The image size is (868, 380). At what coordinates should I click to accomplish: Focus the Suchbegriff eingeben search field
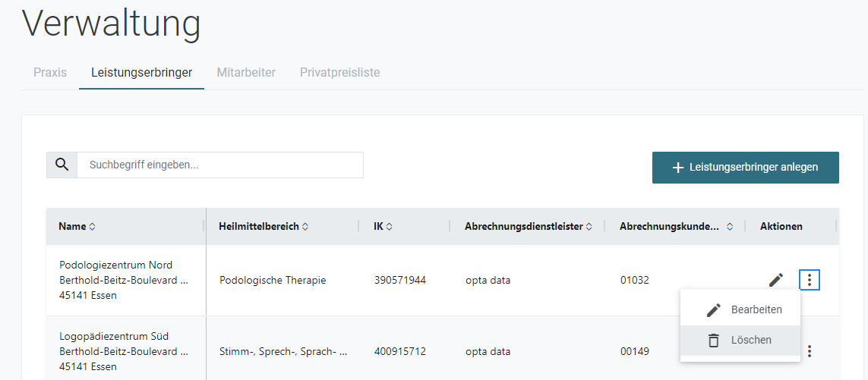click(x=220, y=165)
